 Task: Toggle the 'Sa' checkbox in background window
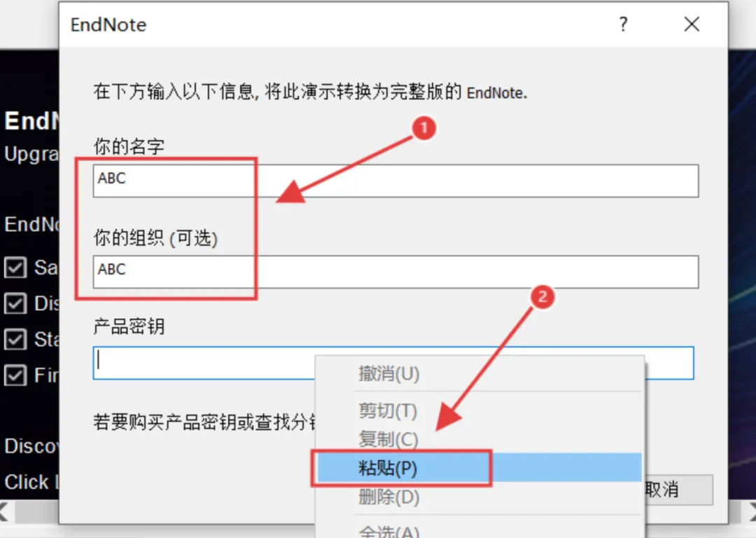[15, 268]
